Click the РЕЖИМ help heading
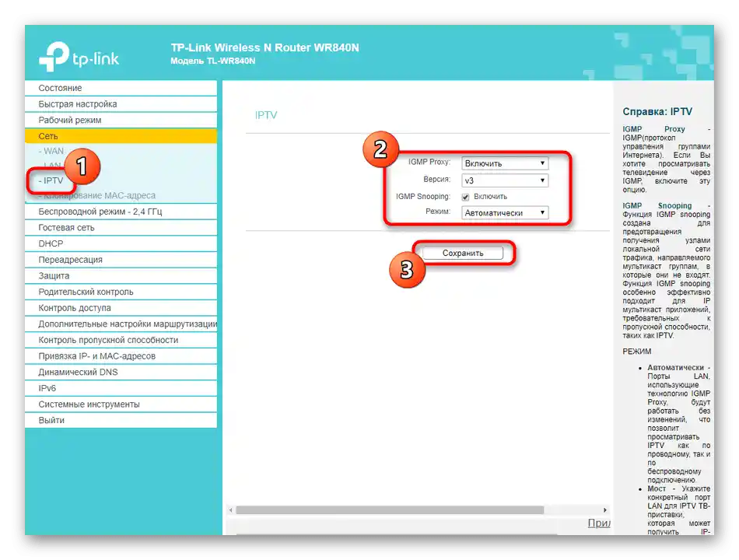The width and height of the screenshot is (739, 560). point(637,352)
